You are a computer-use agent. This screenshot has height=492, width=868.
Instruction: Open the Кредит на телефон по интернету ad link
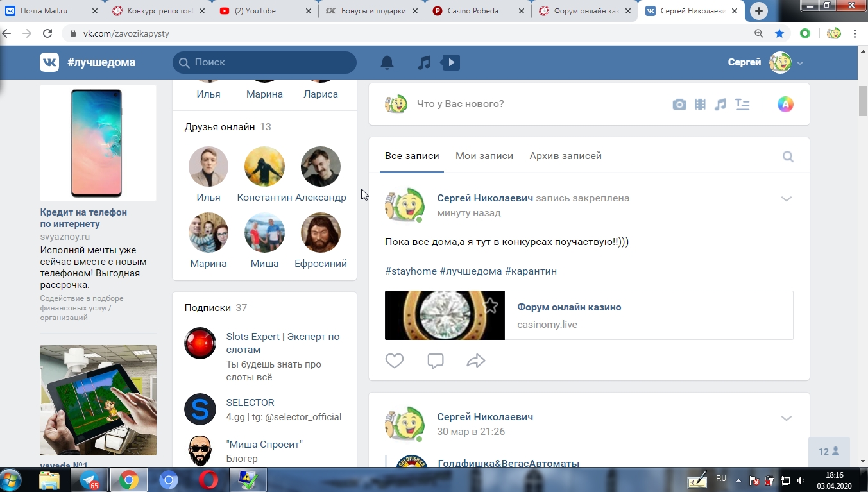coord(83,218)
